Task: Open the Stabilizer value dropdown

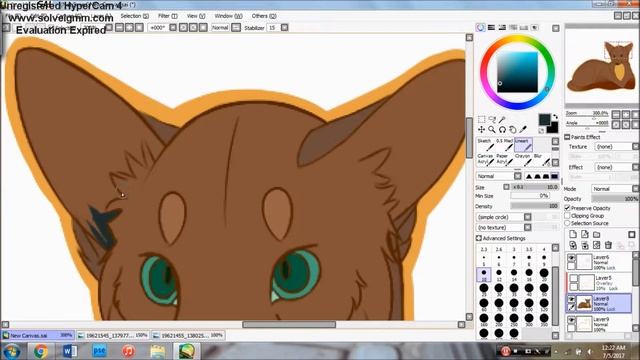Action: (x=284, y=27)
